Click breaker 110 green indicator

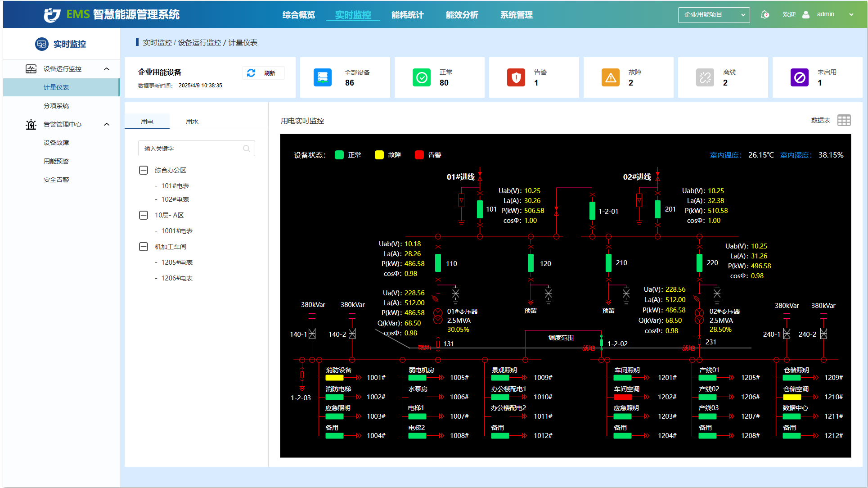point(438,263)
